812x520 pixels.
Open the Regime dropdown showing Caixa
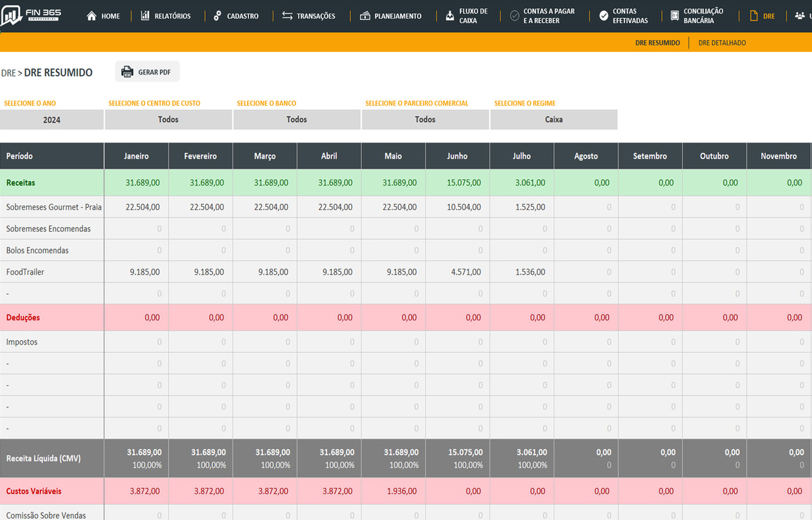click(x=554, y=119)
